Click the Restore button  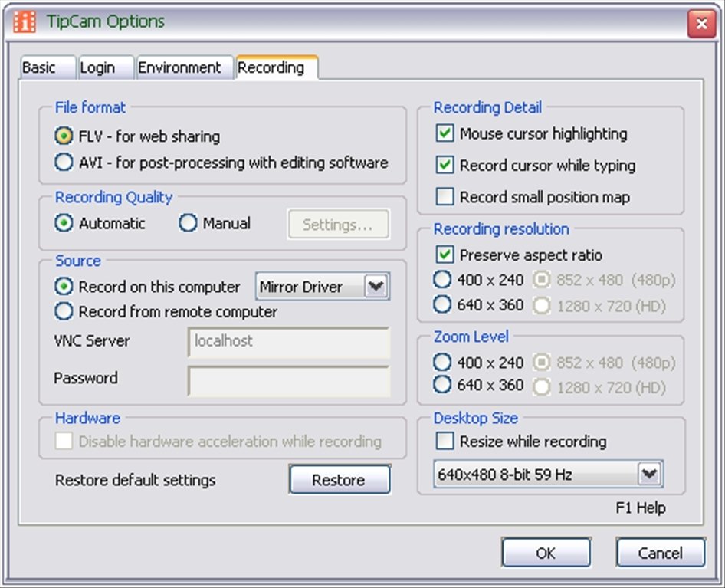click(340, 479)
